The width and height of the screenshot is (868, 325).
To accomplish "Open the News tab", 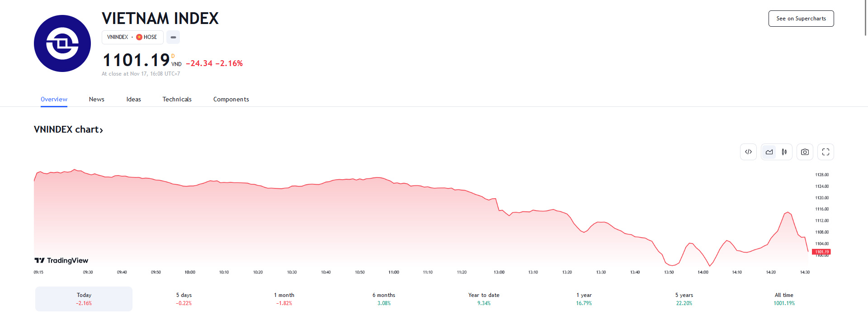I will click(x=97, y=100).
